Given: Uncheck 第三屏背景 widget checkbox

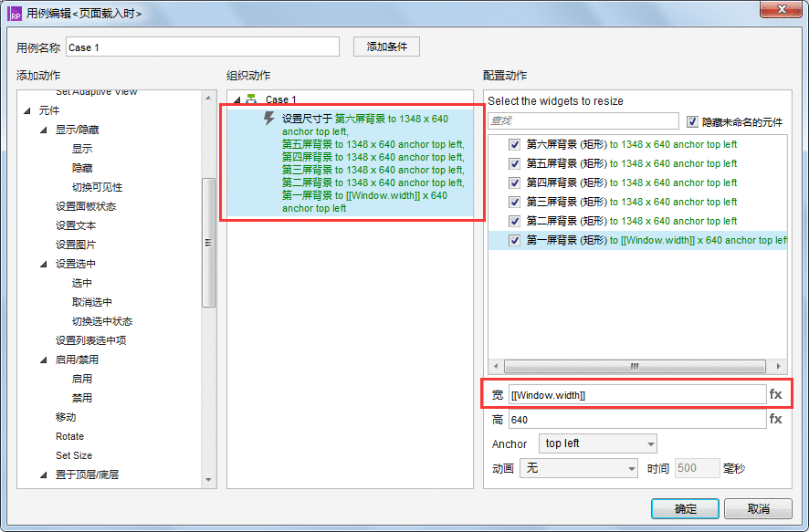Looking at the screenshot, I should pyautogui.click(x=514, y=202).
